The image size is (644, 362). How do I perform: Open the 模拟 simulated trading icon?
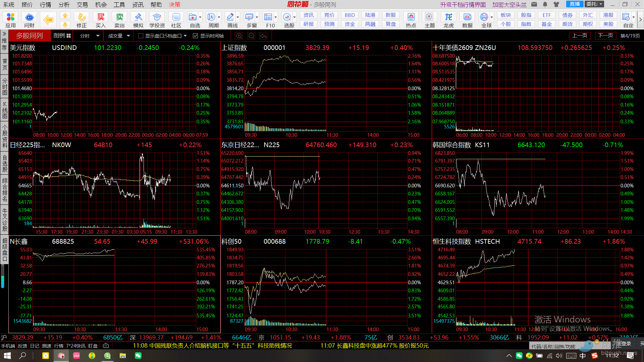pos(138,20)
